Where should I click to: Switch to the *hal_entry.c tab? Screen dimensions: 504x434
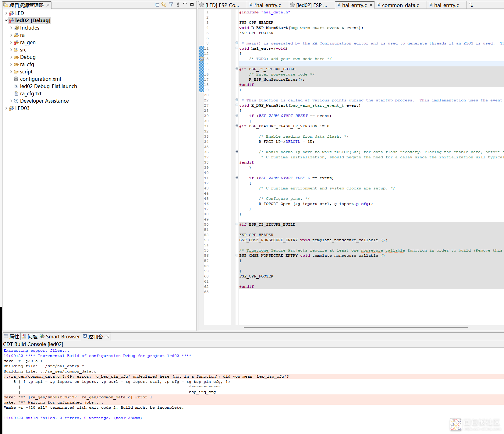[x=268, y=5]
